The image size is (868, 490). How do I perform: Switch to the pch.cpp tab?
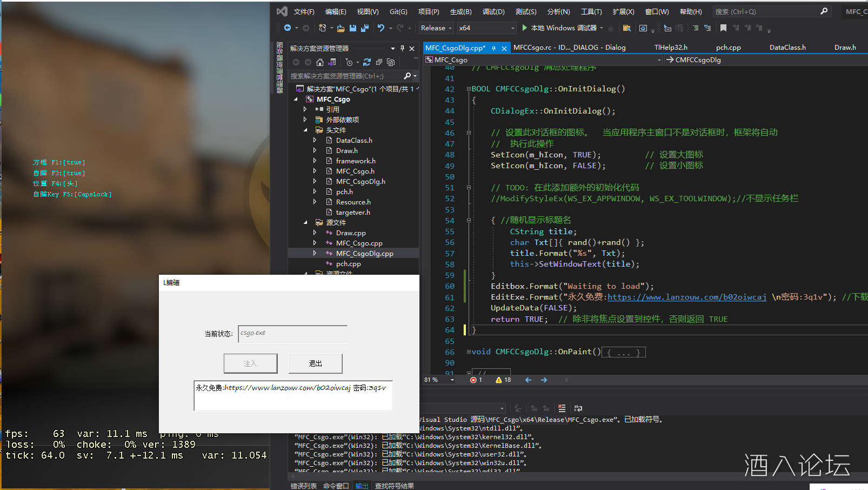[x=728, y=48]
